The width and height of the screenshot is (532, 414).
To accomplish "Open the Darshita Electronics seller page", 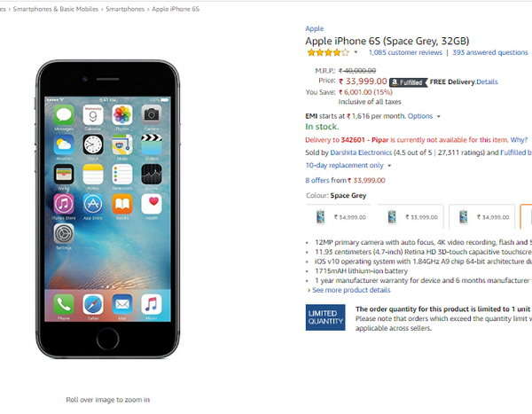I will (361, 152).
